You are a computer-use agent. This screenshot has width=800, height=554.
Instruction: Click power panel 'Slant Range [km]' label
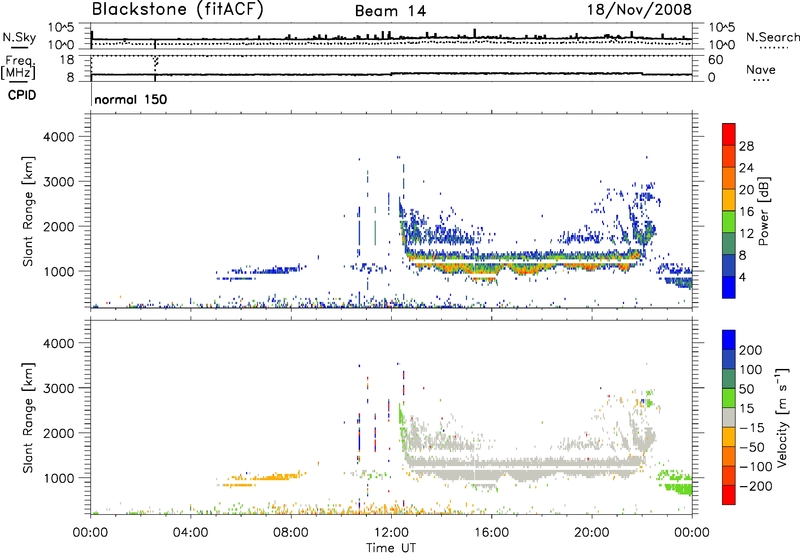tap(28, 211)
